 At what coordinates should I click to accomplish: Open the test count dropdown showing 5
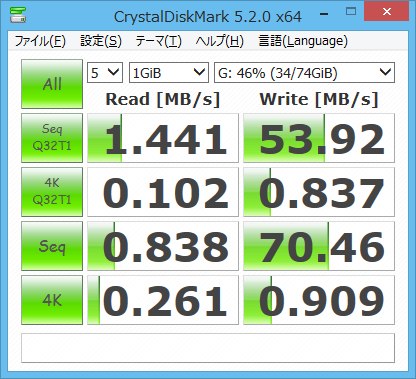click(105, 72)
